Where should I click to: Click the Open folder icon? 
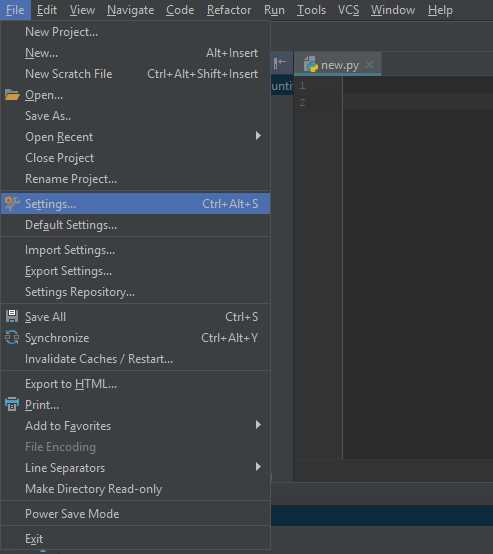12,95
